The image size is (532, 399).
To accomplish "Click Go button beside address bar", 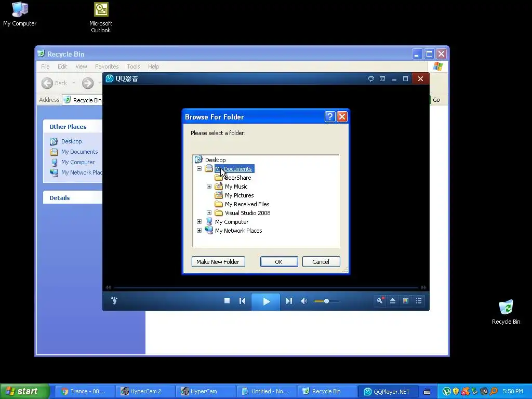I will click(436, 100).
